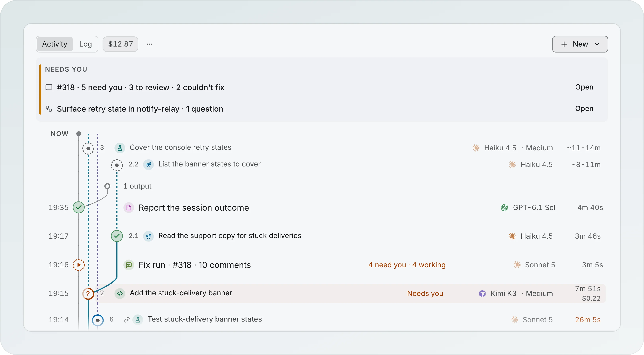Viewport: 644px width, 355px height.
Task: Click the '4 need you · 4 working' status
Action: (407, 265)
